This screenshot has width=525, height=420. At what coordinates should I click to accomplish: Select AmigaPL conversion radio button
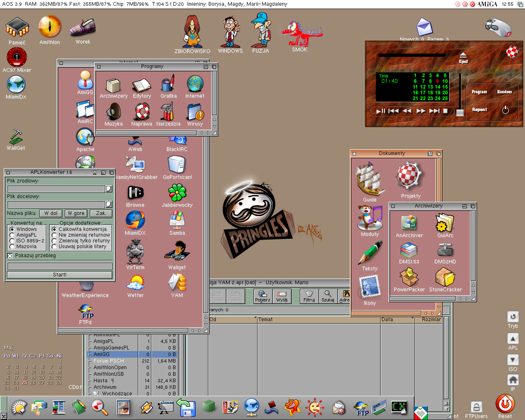click(x=12, y=235)
